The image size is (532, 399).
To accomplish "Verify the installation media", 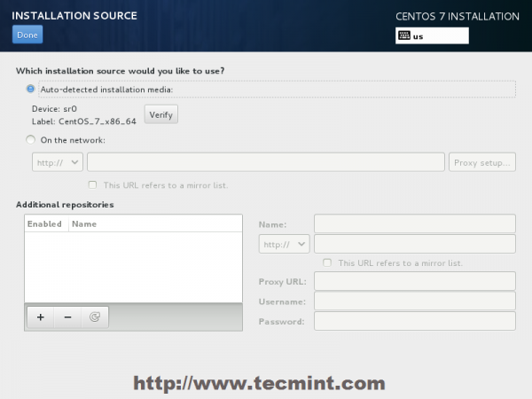I will [161, 114].
